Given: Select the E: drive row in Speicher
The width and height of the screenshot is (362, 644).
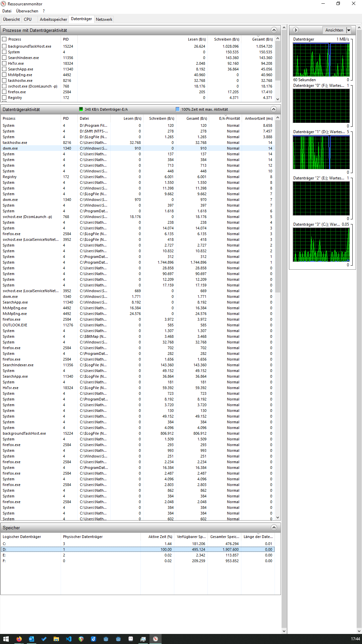Looking at the screenshot, I should [138, 555].
